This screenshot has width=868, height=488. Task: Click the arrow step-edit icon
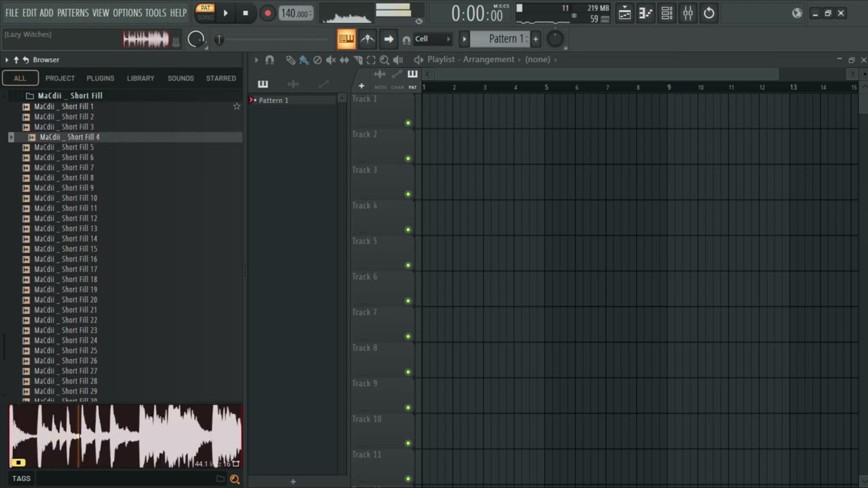point(389,39)
